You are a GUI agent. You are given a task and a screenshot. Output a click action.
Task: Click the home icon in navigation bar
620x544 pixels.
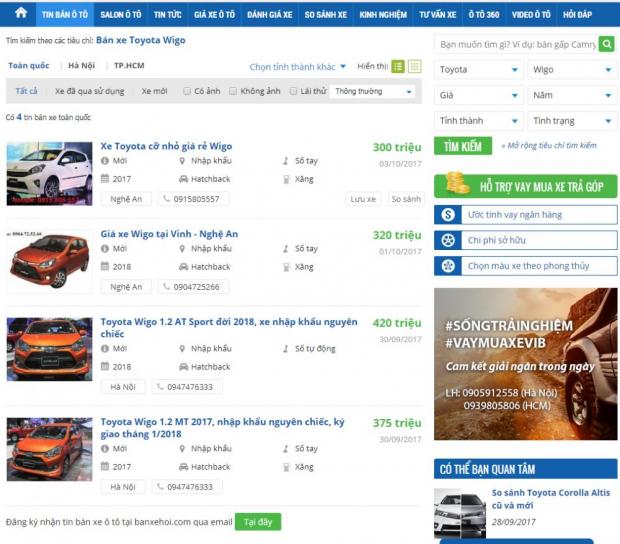click(x=20, y=15)
